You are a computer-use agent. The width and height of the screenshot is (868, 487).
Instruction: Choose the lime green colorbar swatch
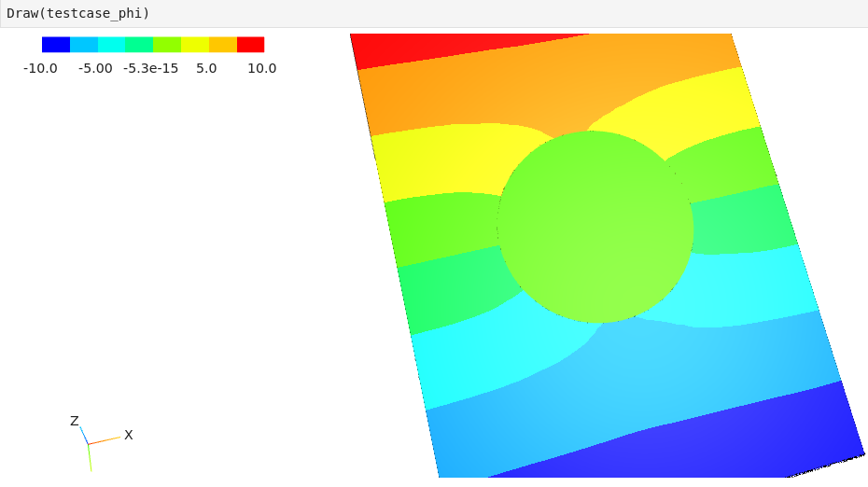click(x=167, y=45)
